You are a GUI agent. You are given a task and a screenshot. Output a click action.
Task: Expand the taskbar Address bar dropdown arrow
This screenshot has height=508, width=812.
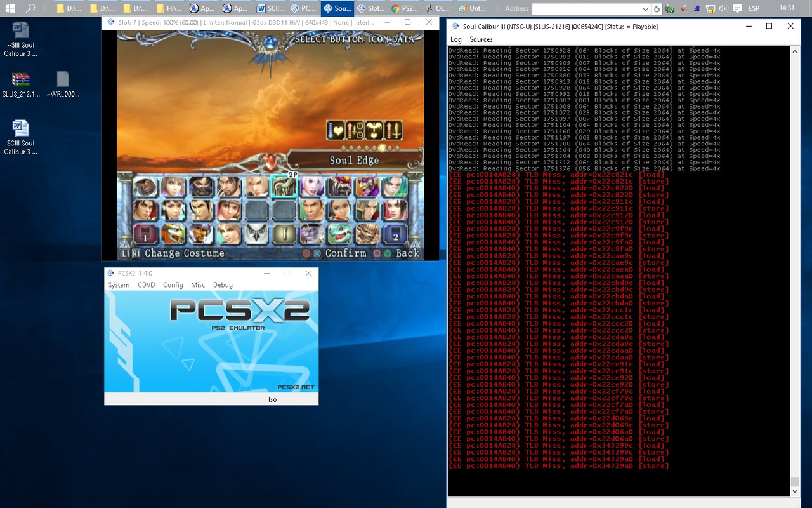646,9
